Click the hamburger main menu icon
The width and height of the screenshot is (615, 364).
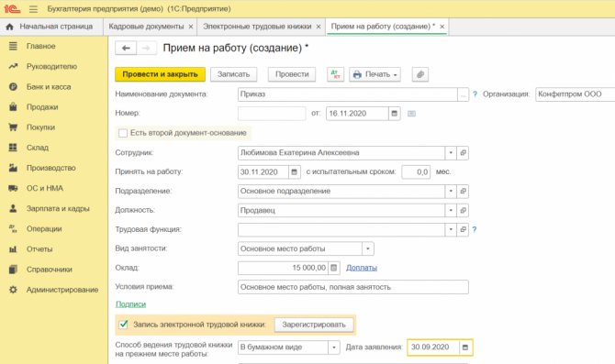pos(33,8)
